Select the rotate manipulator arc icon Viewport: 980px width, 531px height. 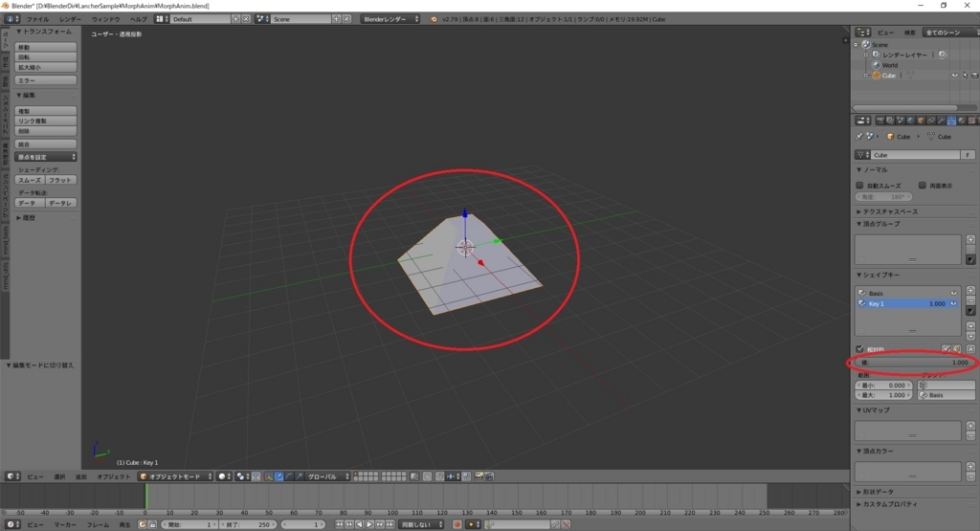289,476
